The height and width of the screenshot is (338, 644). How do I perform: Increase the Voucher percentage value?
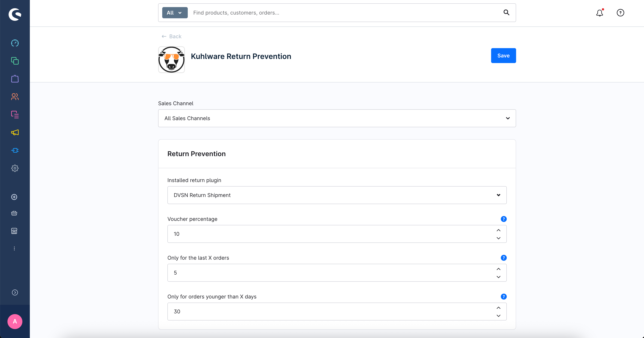click(498, 230)
